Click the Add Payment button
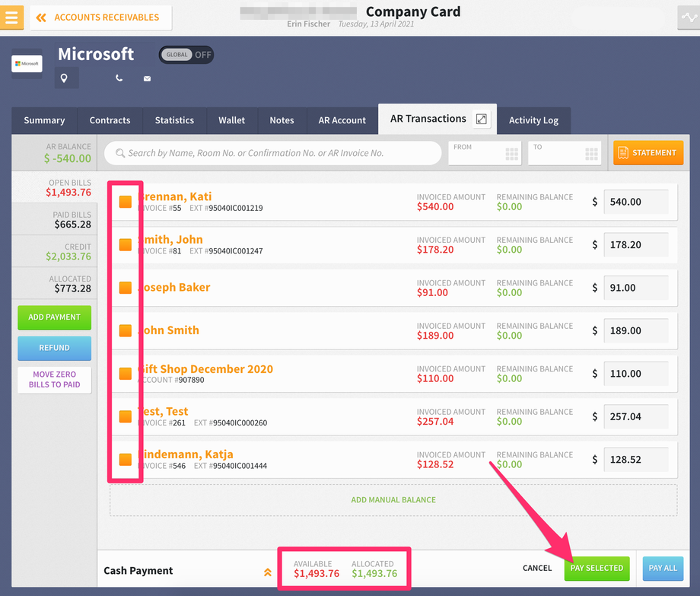This screenshot has width=700, height=596. click(55, 317)
